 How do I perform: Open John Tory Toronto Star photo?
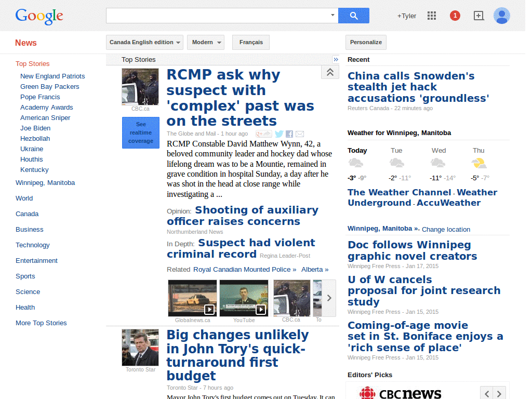[140, 348]
